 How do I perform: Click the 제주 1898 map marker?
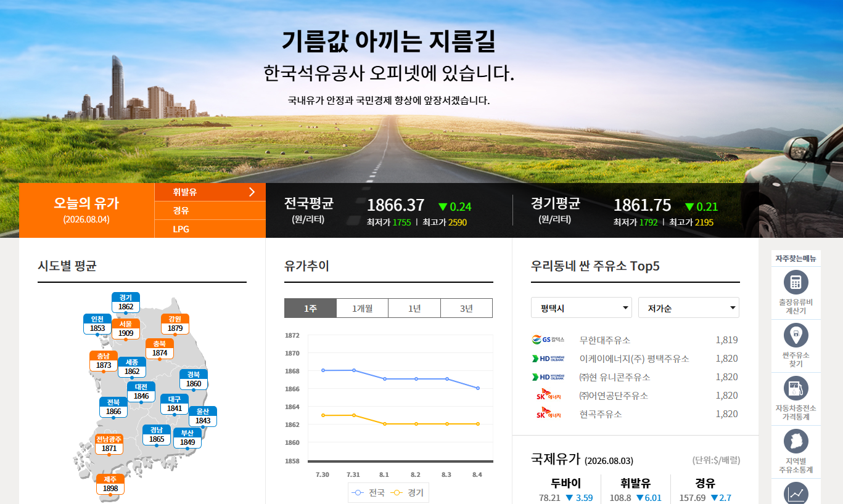tap(110, 484)
